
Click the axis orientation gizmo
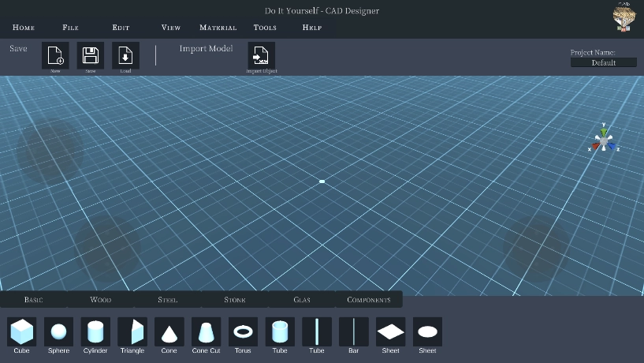(604, 140)
